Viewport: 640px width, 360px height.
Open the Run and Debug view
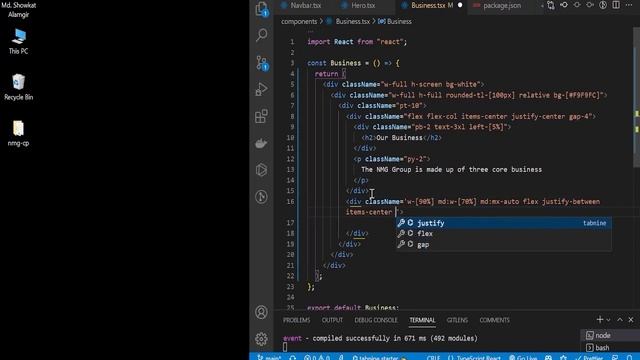(x=262, y=89)
